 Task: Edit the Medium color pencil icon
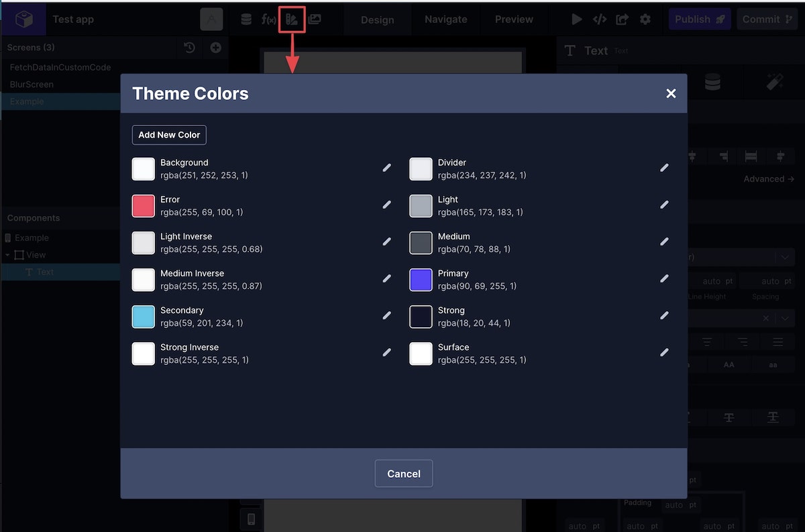coord(664,242)
